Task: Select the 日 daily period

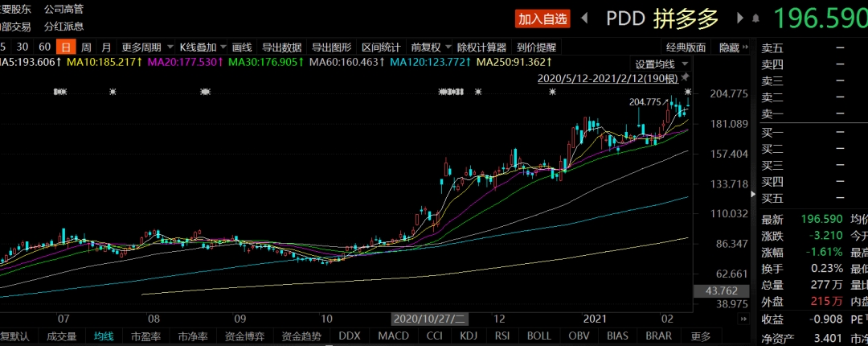Action: click(x=67, y=47)
